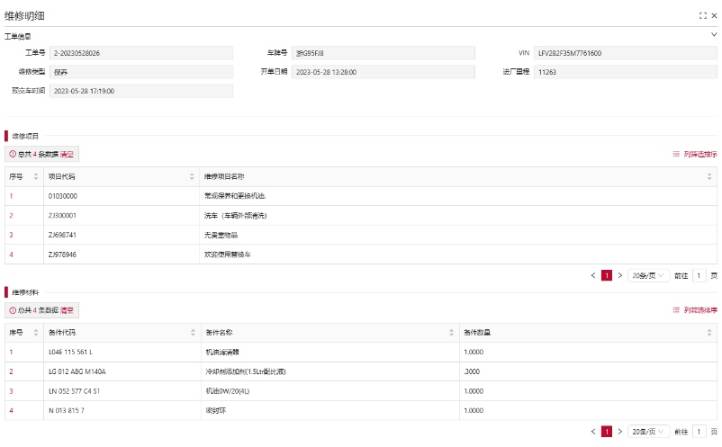The width and height of the screenshot is (722, 447).
Task: Go to next page in repair items pagination
Action: point(619,275)
